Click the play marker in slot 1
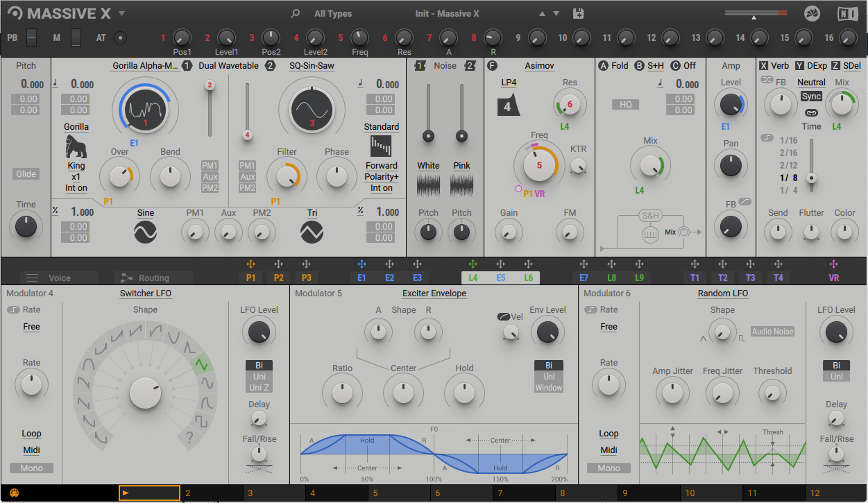868x503 pixels. coord(126,493)
